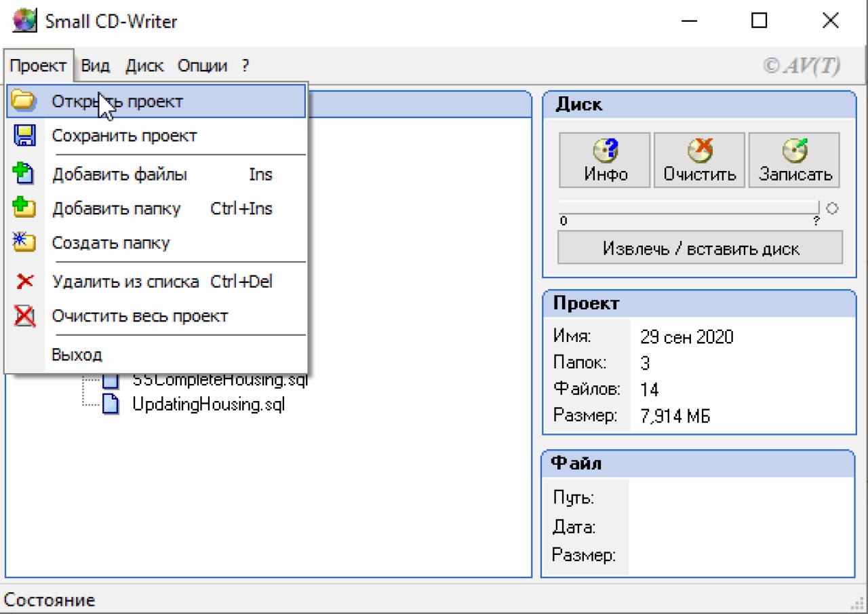The height and width of the screenshot is (614, 868).
Task: Select SSCompleteHousing.sql in the file tree
Action: click(x=220, y=380)
